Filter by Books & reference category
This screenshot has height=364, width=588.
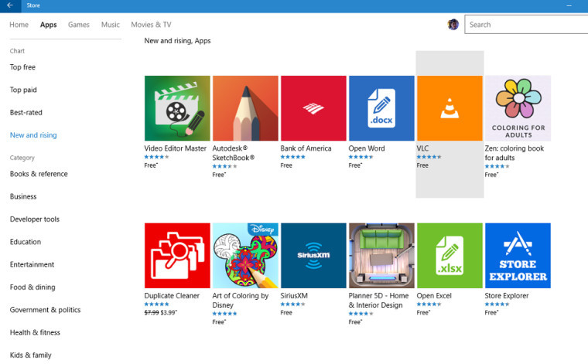(39, 174)
